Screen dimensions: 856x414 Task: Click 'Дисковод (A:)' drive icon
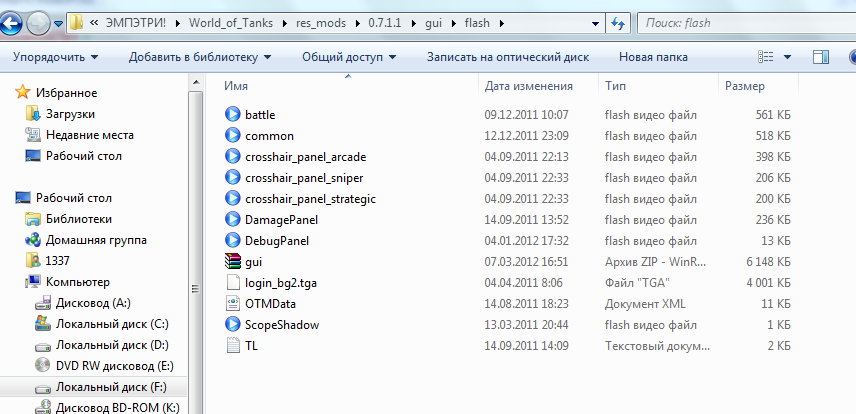click(43, 303)
